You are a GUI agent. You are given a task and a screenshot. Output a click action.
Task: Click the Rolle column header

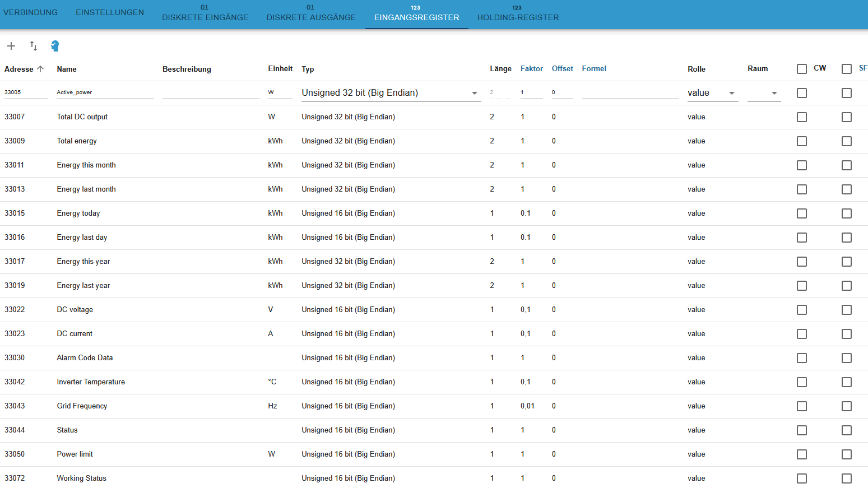[x=697, y=69]
